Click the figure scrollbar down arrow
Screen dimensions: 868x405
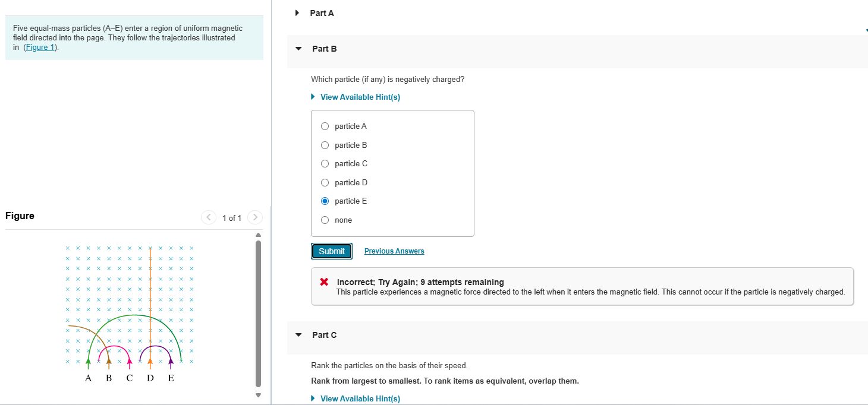pyautogui.click(x=257, y=394)
